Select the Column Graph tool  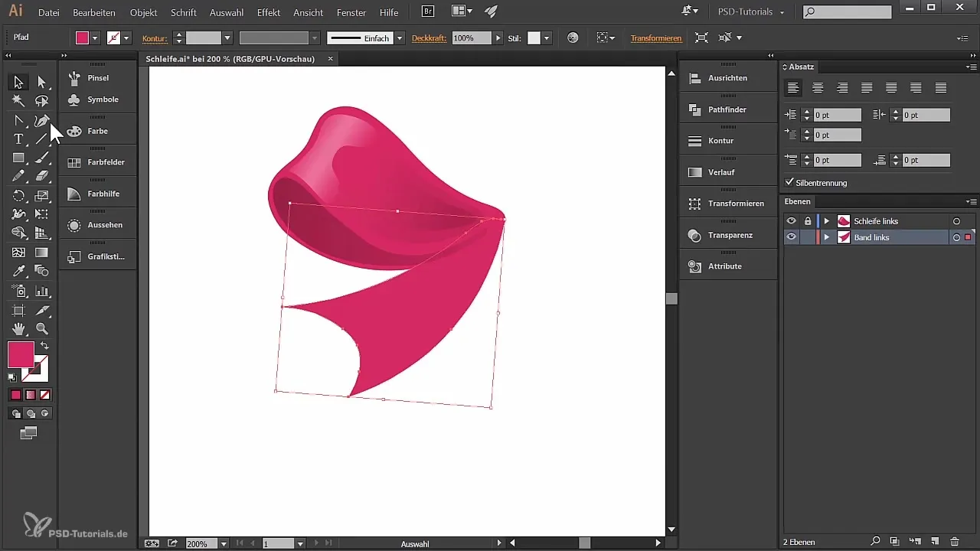(42, 291)
